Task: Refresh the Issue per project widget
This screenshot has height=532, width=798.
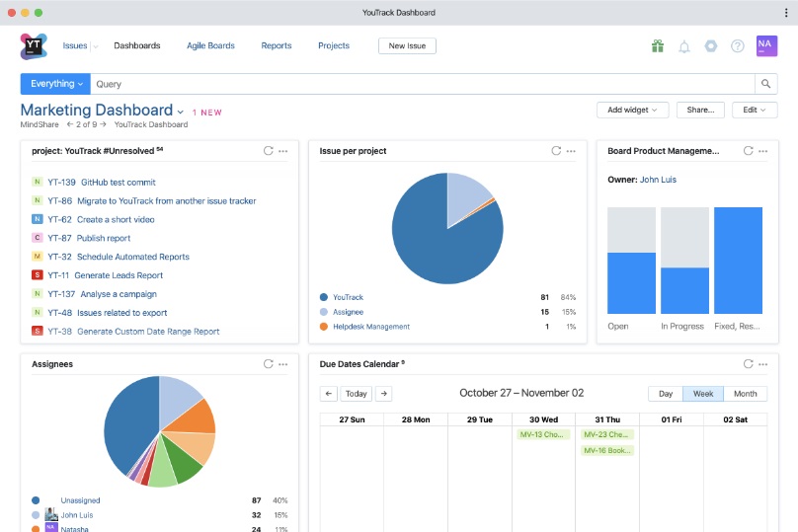Action: pyautogui.click(x=556, y=151)
